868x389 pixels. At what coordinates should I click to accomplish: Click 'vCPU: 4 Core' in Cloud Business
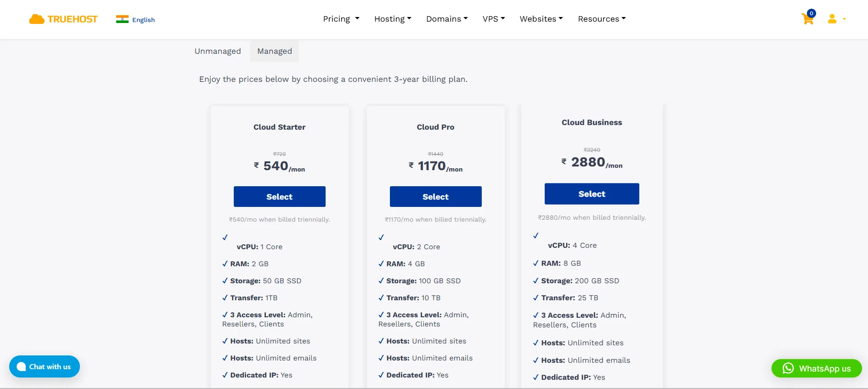pos(572,246)
